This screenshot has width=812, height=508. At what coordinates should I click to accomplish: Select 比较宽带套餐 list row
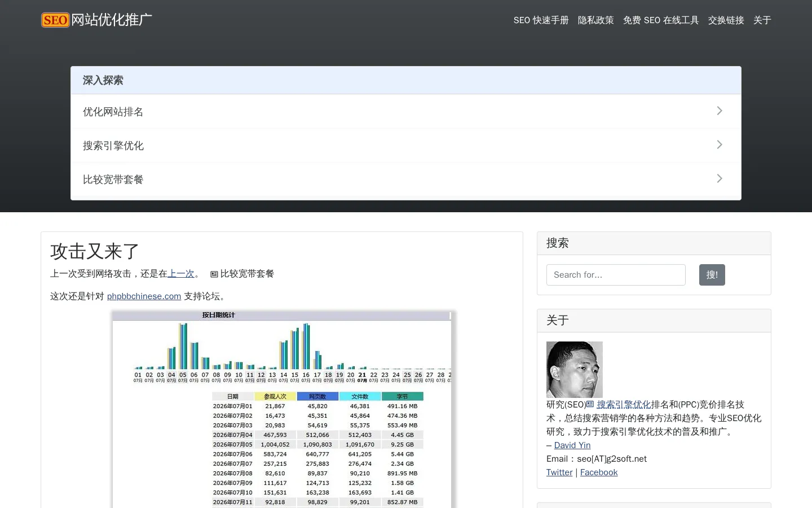406,179
